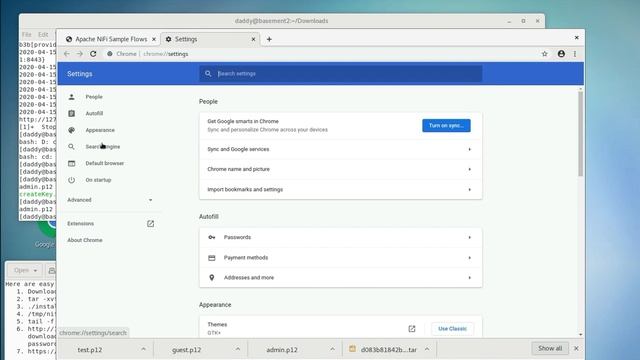The image size is (640, 360).
Task: Click the Autofill clipboard icon in sidebar
Action: point(71,113)
